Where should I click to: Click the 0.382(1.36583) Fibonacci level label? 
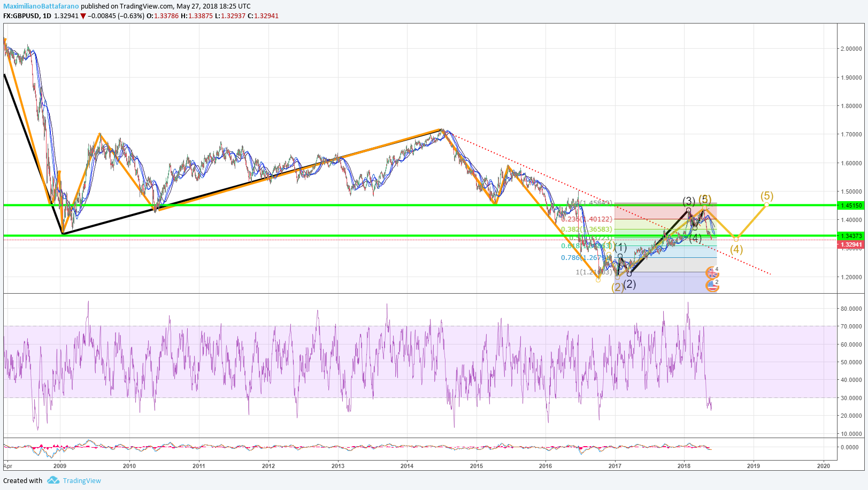[x=587, y=229]
